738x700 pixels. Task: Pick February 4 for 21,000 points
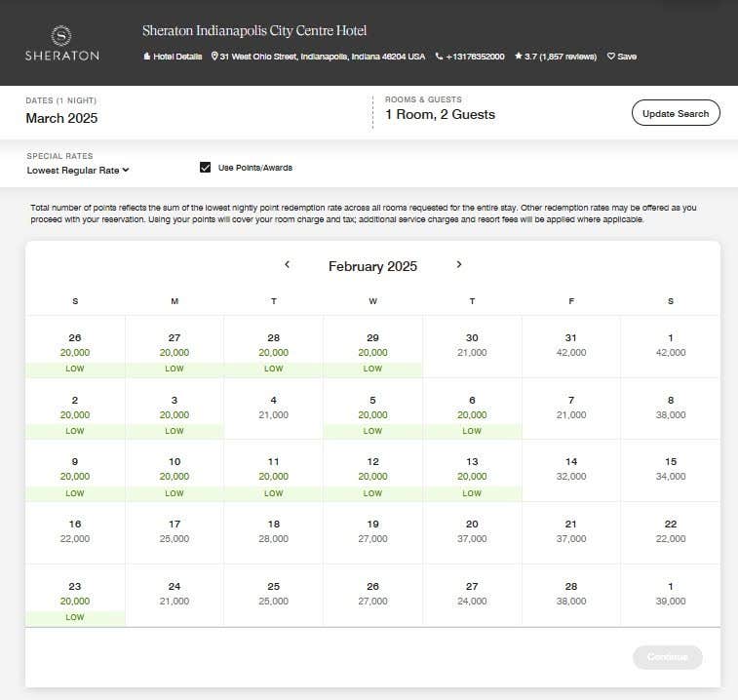click(x=273, y=408)
